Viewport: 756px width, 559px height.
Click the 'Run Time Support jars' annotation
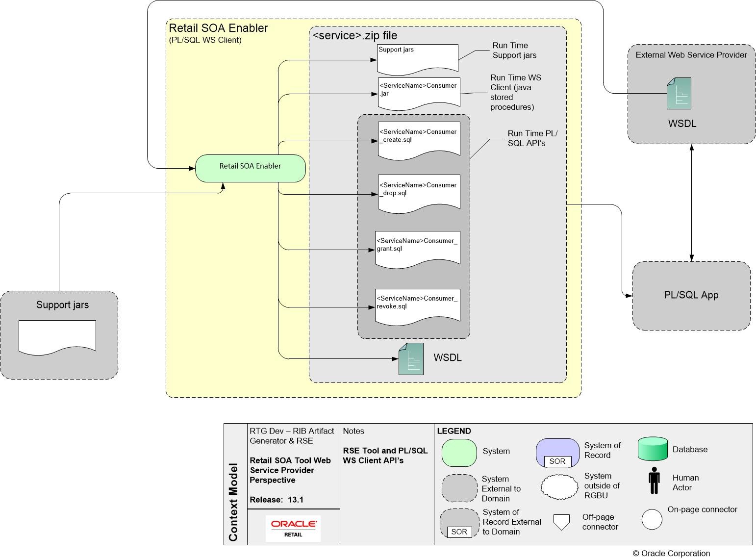point(514,51)
